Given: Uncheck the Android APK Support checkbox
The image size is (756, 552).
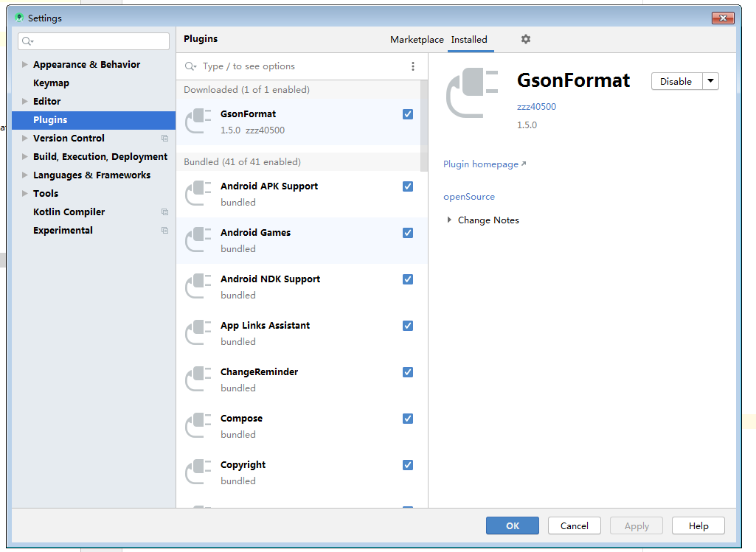Looking at the screenshot, I should pyautogui.click(x=408, y=186).
